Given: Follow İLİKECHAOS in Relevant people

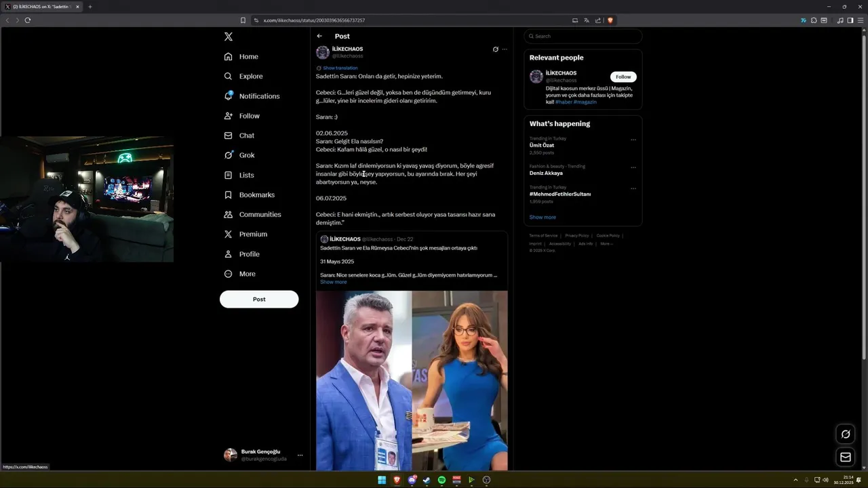Looking at the screenshot, I should (623, 77).
